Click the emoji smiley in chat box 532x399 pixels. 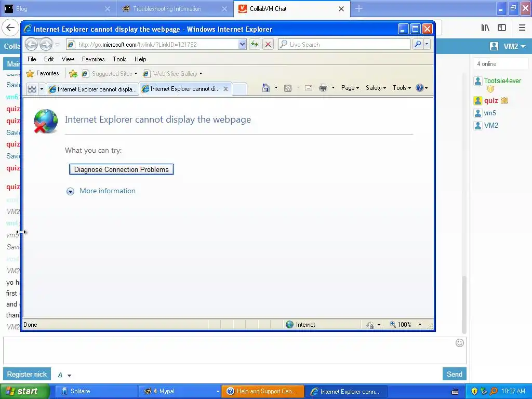point(460,343)
